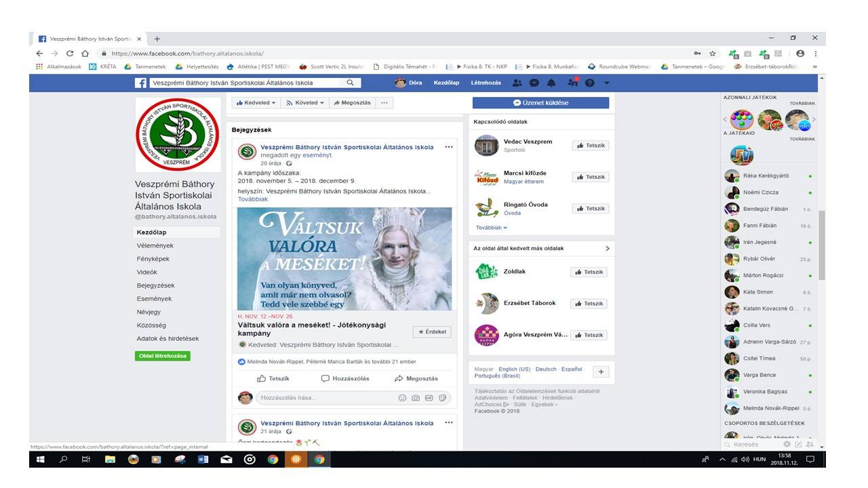Image resolution: width=868 pixels, height=488 pixels.
Task: Expand the Kedveled dropdown
Action: (x=255, y=103)
